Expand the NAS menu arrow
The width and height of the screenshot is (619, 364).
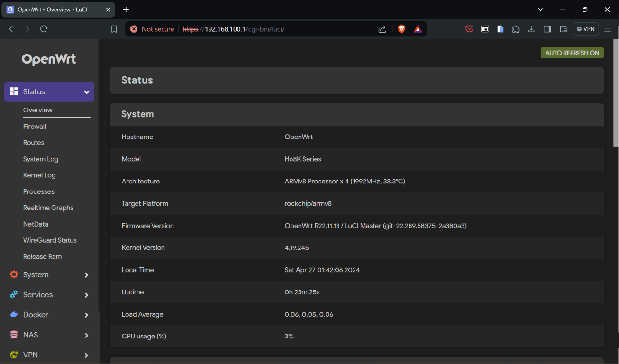[x=87, y=336]
